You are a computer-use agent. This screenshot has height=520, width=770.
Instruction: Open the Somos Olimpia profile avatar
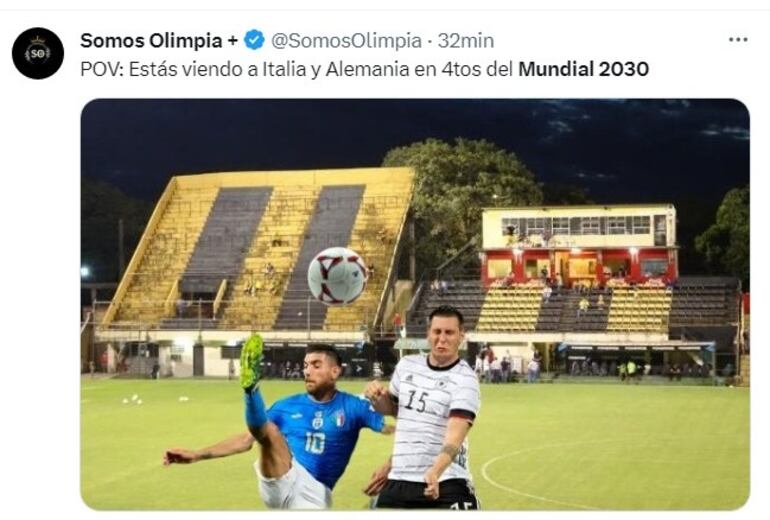pos(38,53)
